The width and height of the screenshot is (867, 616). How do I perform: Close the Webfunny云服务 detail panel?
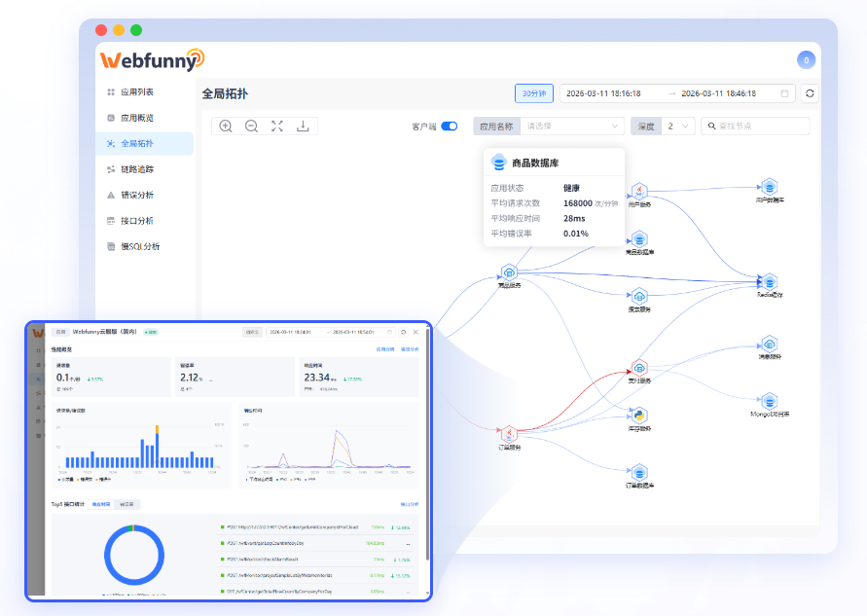tap(416, 332)
